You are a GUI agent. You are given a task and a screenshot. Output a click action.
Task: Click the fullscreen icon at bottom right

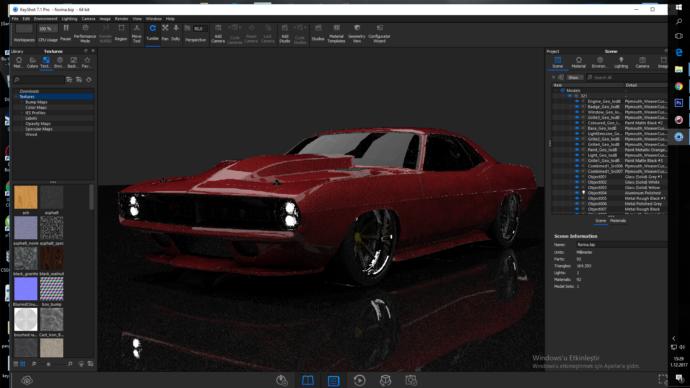tap(663, 379)
